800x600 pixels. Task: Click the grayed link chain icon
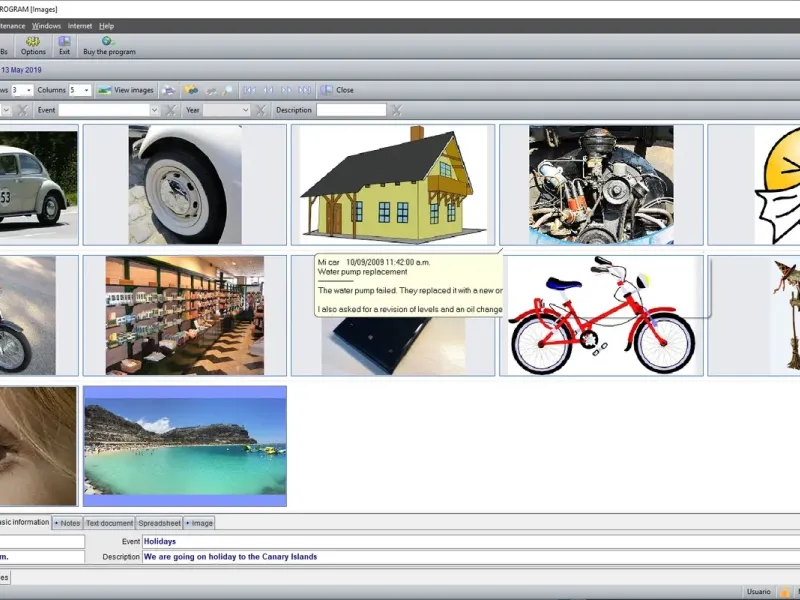point(210,90)
